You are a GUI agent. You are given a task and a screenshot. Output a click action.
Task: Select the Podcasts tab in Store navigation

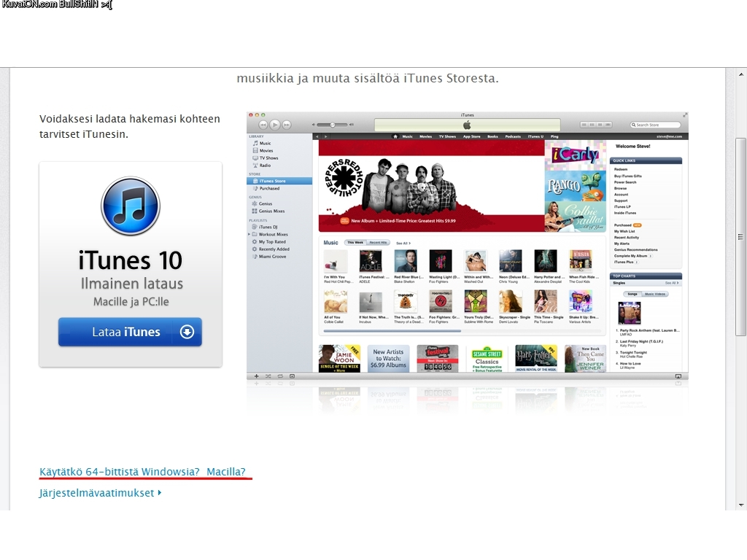click(x=513, y=136)
